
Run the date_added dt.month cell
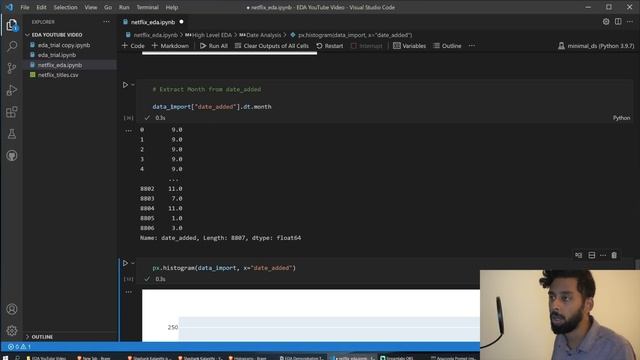(125, 85)
